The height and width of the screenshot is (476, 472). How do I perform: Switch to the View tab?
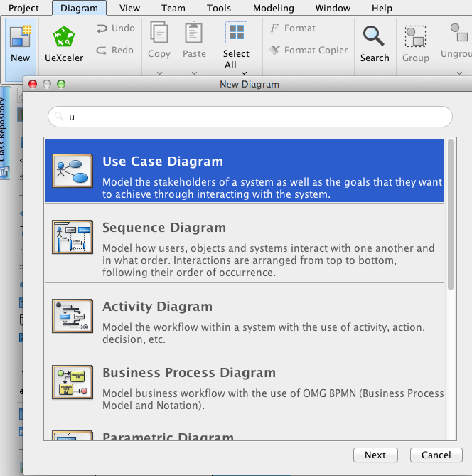[129, 9]
